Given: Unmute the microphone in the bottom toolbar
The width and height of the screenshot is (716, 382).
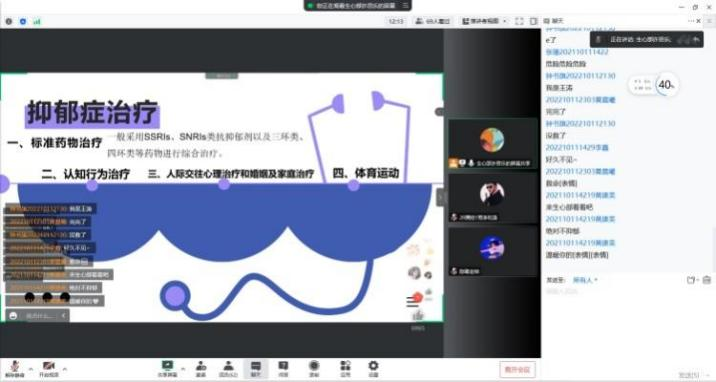Looking at the screenshot, I should pos(15,368).
